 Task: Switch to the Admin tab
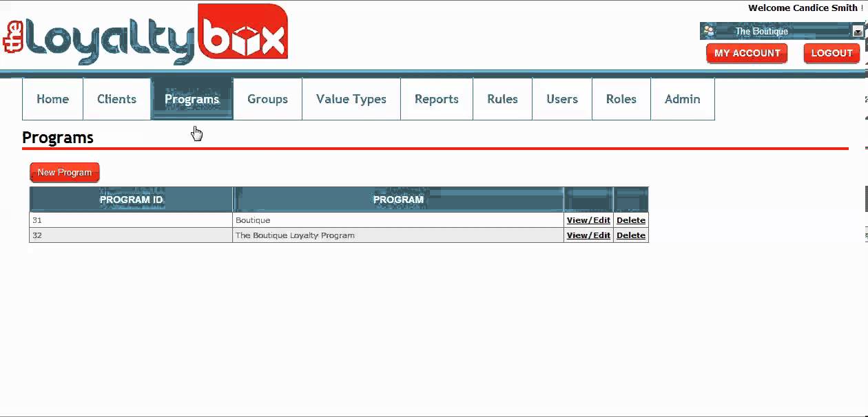click(x=683, y=99)
